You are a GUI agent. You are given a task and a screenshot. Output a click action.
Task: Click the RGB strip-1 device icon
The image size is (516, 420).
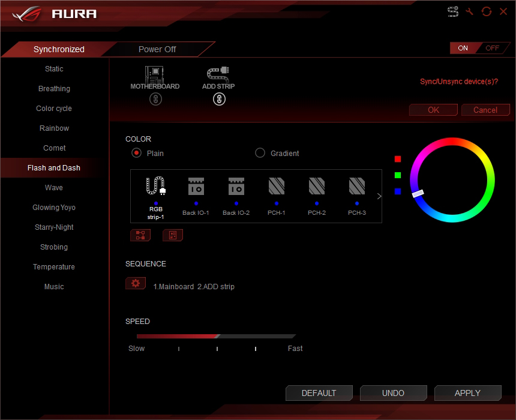click(x=155, y=187)
